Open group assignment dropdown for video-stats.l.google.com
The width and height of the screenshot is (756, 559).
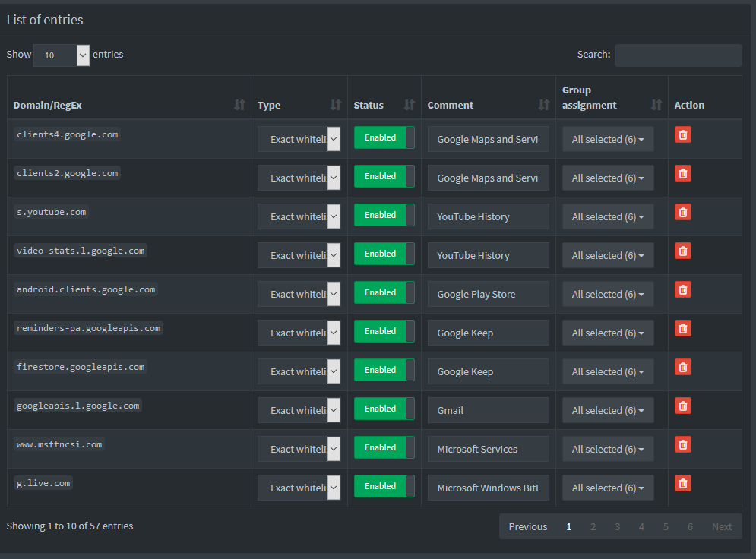[x=608, y=255]
